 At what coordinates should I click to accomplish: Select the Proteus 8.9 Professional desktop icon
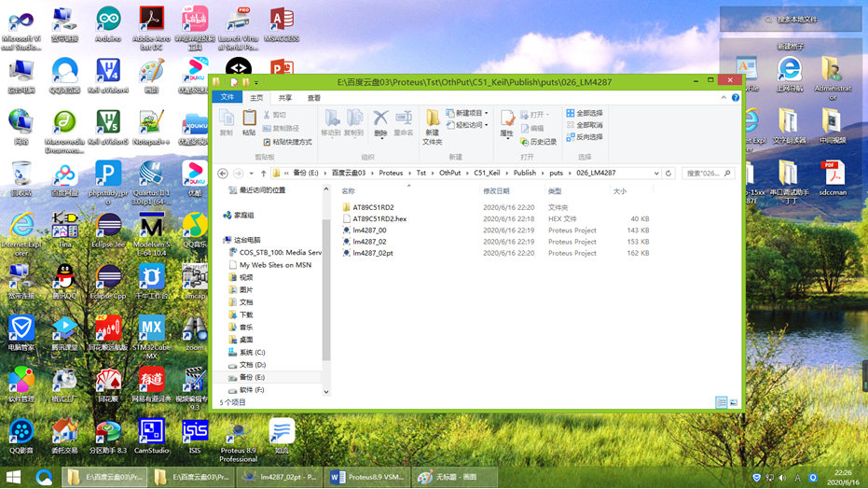238,442
